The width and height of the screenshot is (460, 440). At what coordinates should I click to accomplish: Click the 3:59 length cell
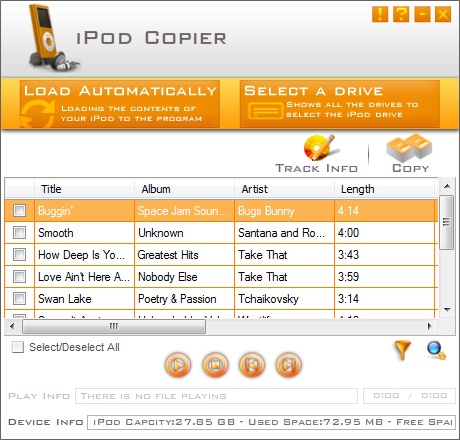coord(384,277)
